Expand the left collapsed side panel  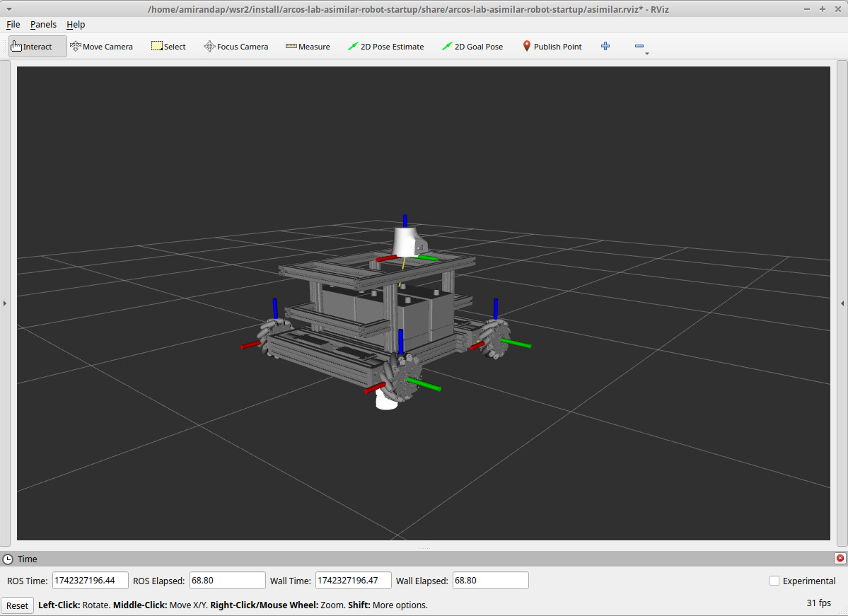coord(4,303)
